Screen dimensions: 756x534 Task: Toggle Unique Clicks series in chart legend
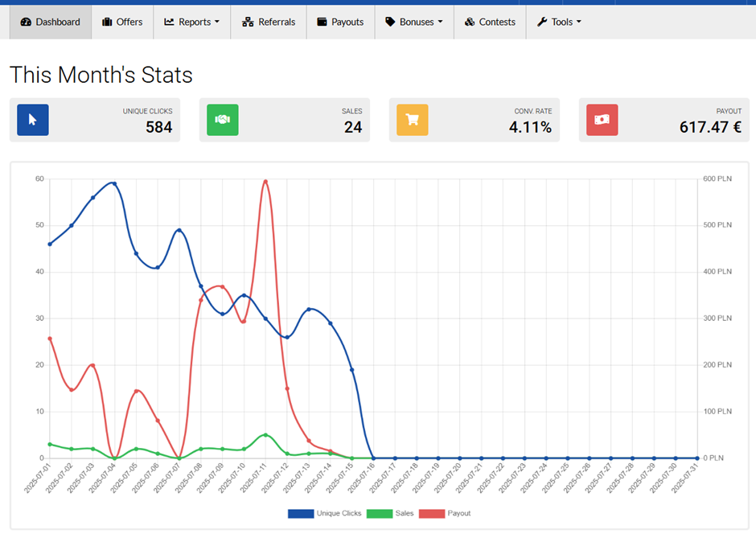(x=339, y=513)
